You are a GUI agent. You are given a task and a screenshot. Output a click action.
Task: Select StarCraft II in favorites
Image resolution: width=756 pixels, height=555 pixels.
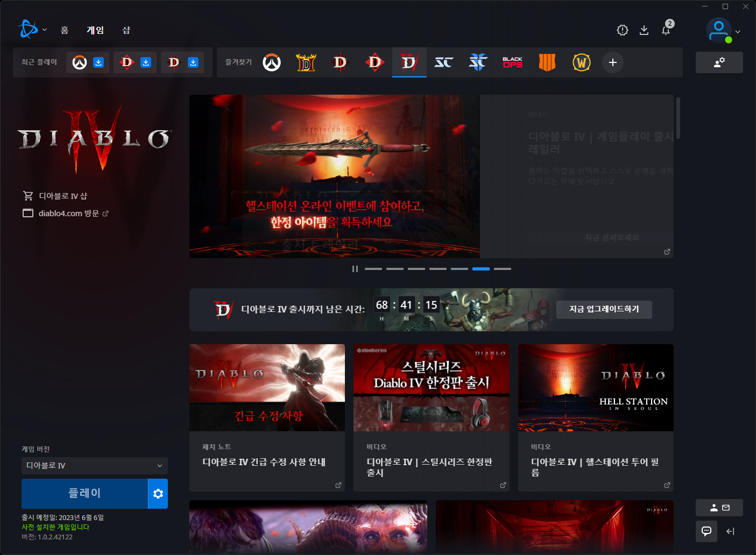click(478, 62)
